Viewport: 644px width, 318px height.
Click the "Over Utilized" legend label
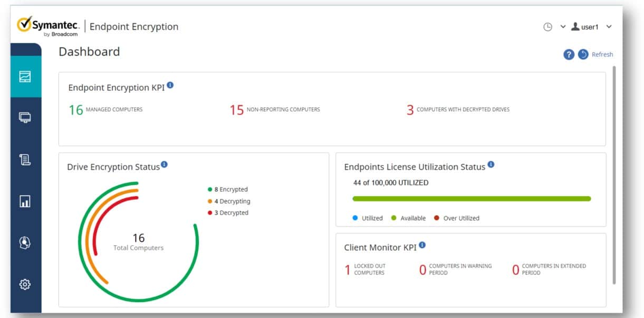point(462,218)
